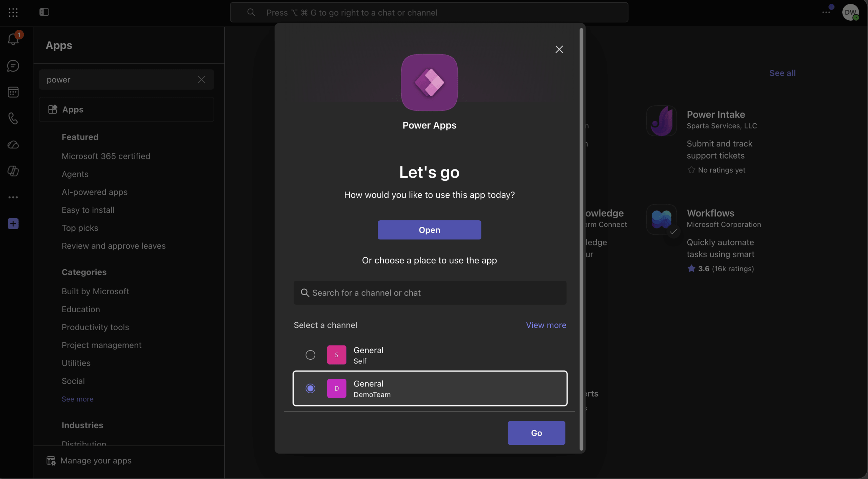Open Social category
This screenshot has height=479, width=868.
click(73, 381)
